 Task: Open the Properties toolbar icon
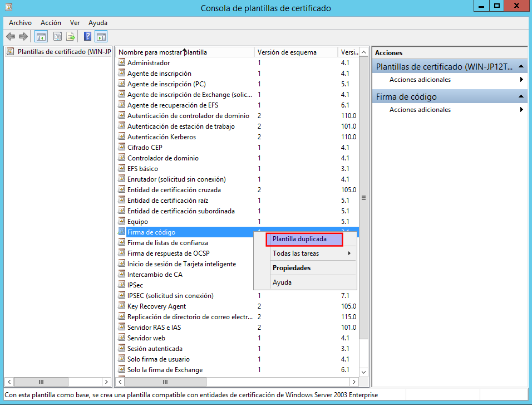pyautogui.click(x=57, y=37)
